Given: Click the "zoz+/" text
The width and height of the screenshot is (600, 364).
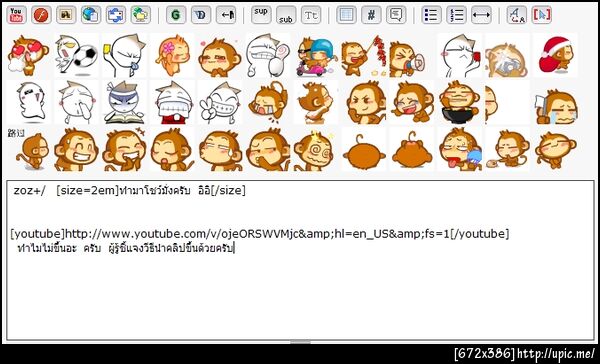Looking at the screenshot, I should tap(29, 190).
